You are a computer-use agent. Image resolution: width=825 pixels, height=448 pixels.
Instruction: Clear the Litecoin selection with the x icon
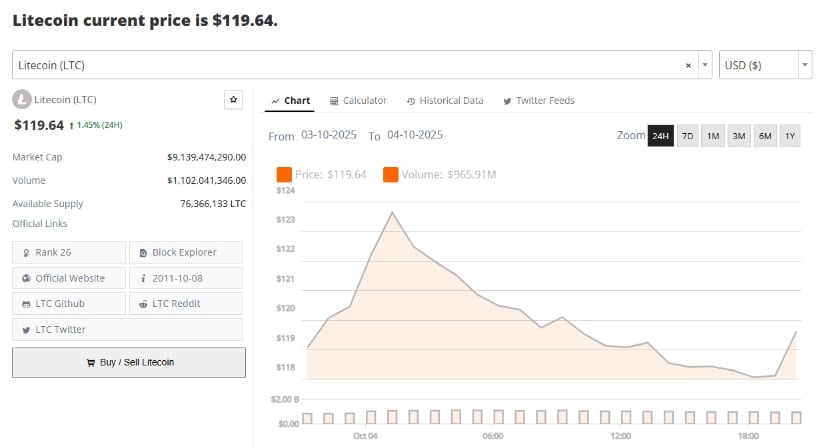click(688, 65)
